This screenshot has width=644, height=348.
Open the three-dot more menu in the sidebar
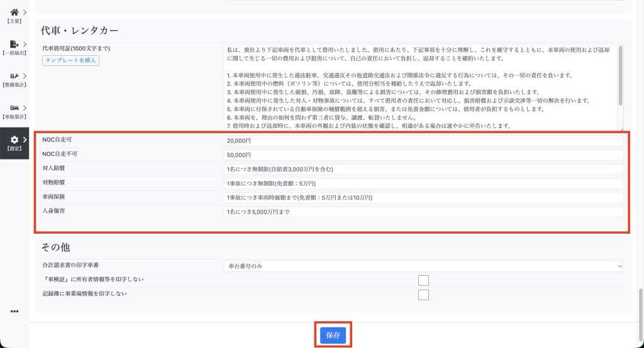point(14,312)
